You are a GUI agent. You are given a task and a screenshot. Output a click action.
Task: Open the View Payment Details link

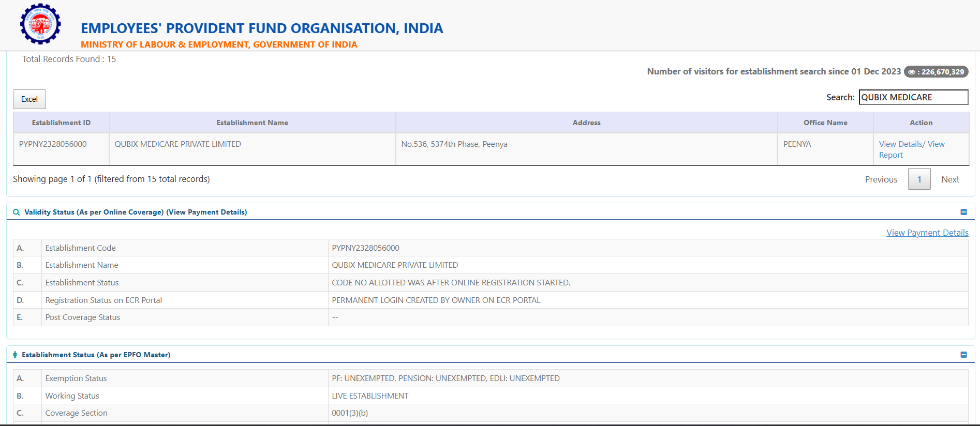[927, 233]
